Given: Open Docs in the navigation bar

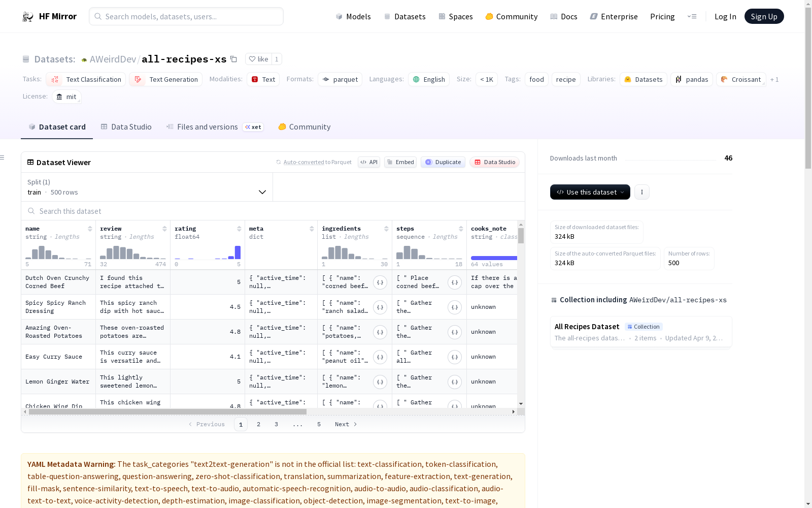Looking at the screenshot, I should tap(564, 17).
